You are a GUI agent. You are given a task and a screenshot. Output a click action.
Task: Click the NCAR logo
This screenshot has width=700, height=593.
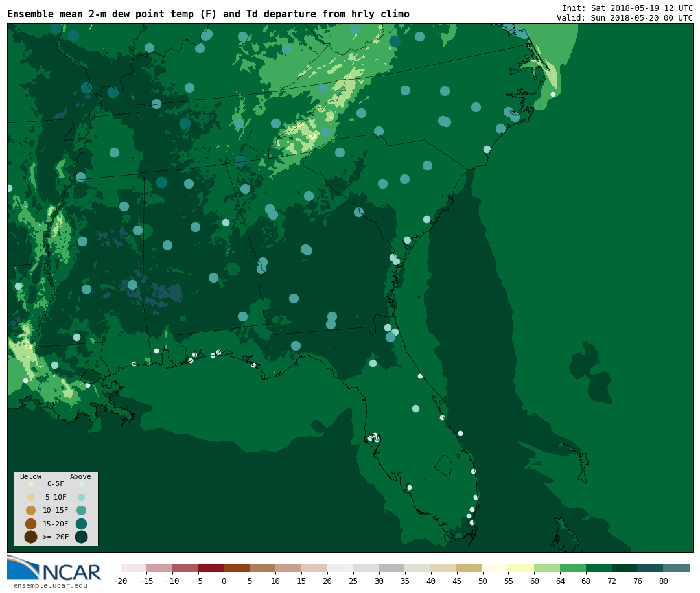(54, 568)
